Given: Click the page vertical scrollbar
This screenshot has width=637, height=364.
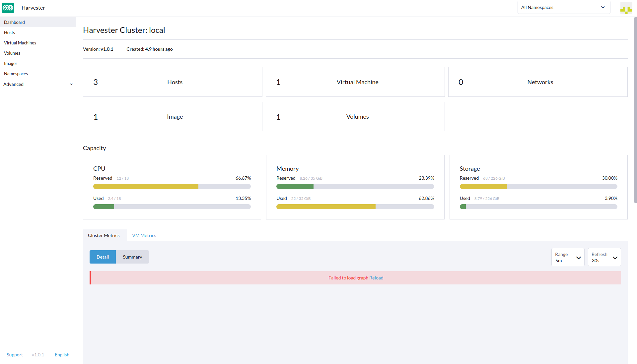Looking at the screenshot, I should (635, 109).
